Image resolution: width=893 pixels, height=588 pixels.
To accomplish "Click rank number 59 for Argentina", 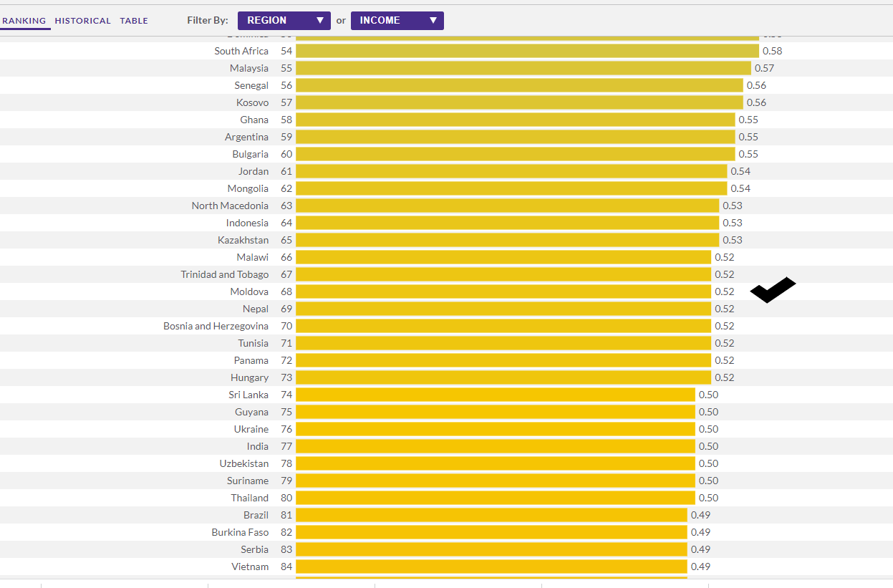I will click(x=286, y=137).
